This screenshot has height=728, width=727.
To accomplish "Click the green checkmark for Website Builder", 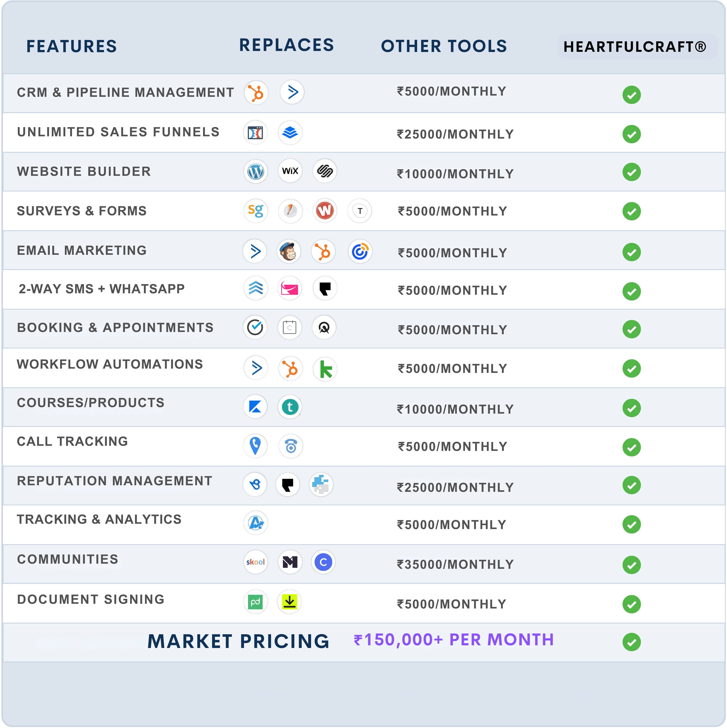I will (x=631, y=172).
